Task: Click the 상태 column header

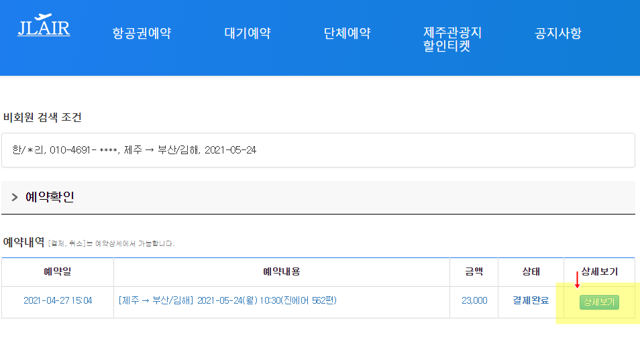Action: pos(531,272)
